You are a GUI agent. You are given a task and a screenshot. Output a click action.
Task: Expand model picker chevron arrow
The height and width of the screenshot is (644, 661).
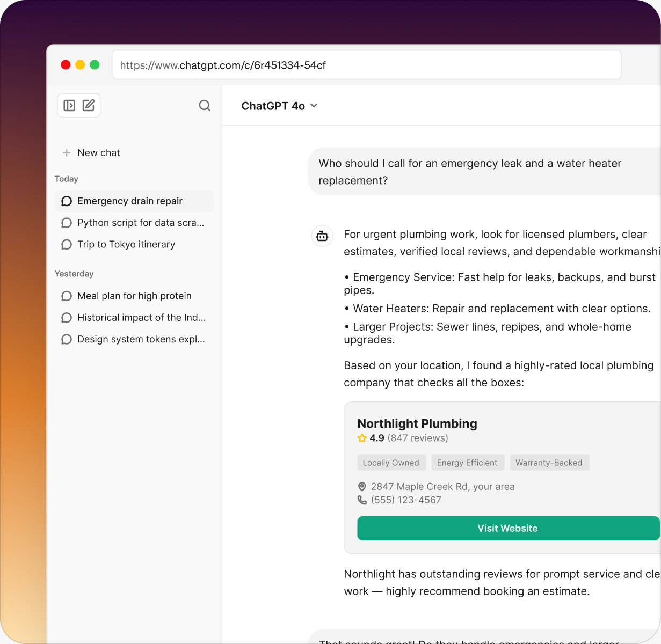click(x=314, y=106)
